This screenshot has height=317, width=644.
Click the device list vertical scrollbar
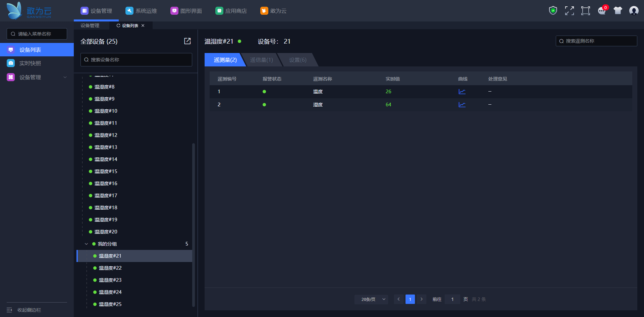coord(194,225)
